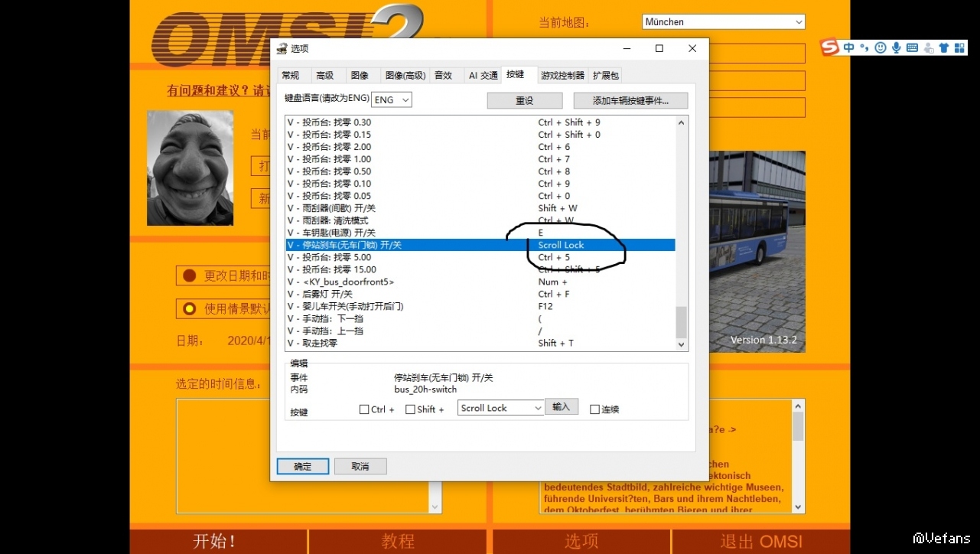The width and height of the screenshot is (980, 554).
Task: Select row 手动挡: 下一挡
Action: (x=480, y=318)
